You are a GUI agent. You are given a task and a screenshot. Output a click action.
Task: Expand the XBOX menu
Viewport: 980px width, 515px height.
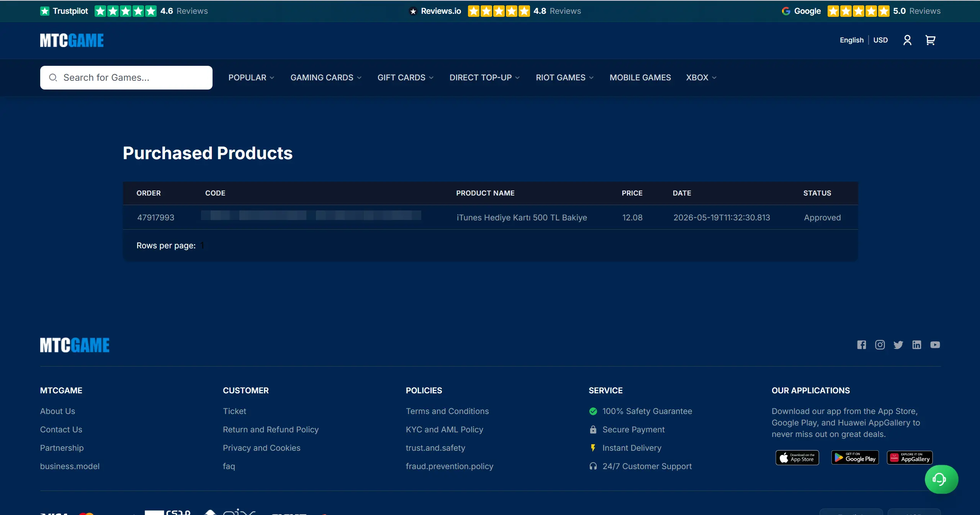coord(701,78)
